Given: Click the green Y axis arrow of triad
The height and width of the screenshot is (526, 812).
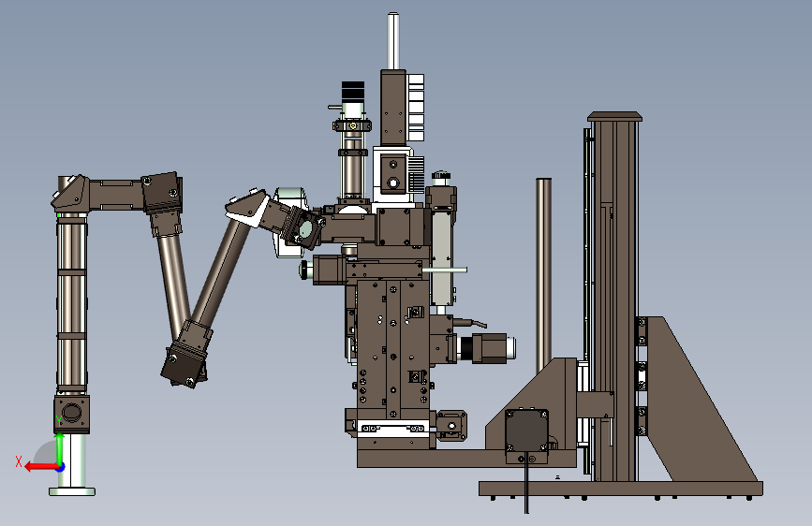Looking at the screenshot, I should click(x=60, y=448).
